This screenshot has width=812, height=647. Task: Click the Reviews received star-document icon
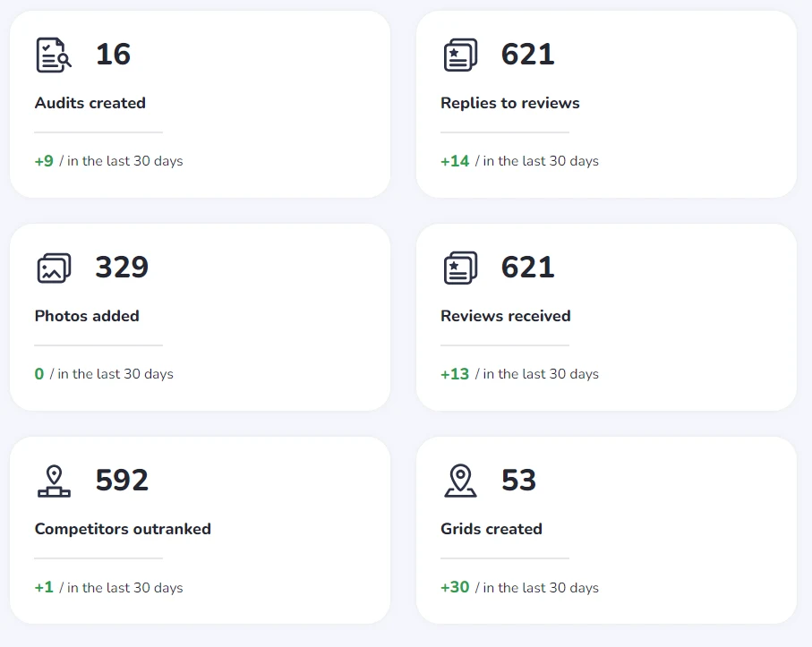[460, 268]
